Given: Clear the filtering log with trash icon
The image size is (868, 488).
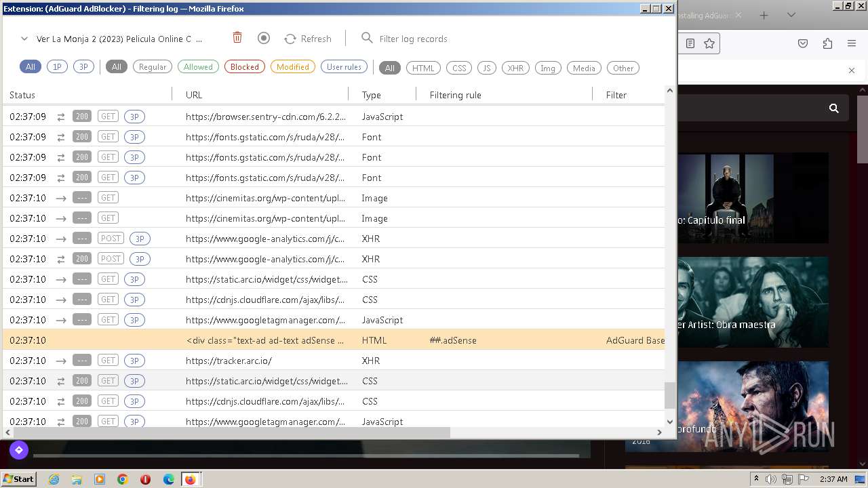Looking at the screenshot, I should point(237,38).
